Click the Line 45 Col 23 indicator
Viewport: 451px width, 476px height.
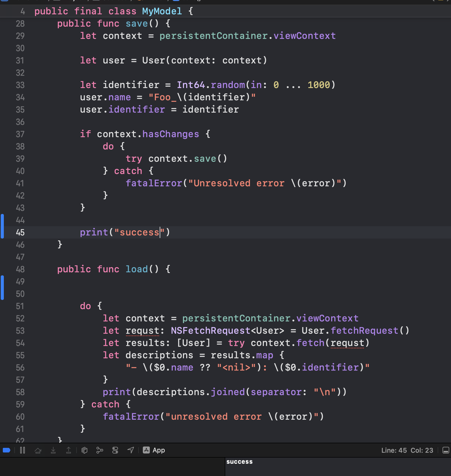pyautogui.click(x=407, y=450)
